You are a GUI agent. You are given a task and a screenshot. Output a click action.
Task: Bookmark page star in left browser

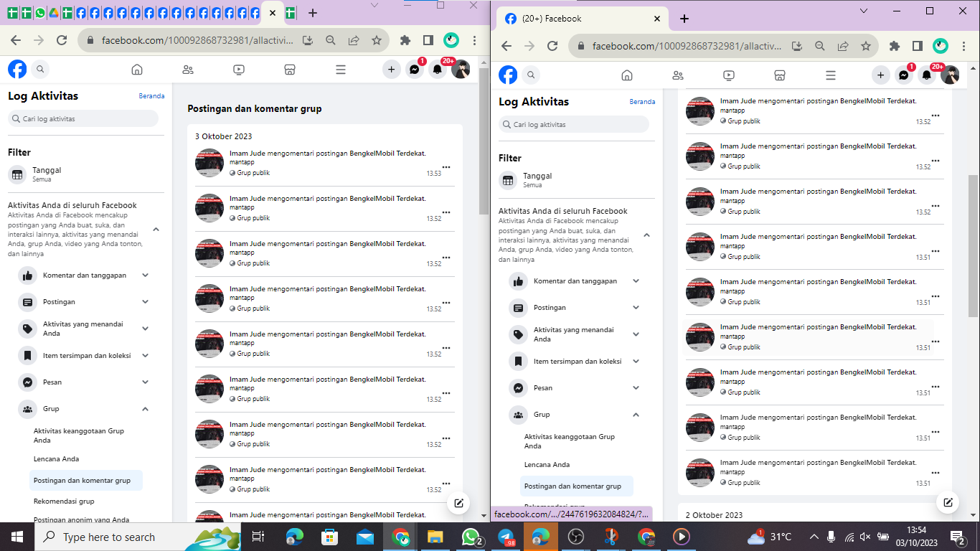point(377,41)
